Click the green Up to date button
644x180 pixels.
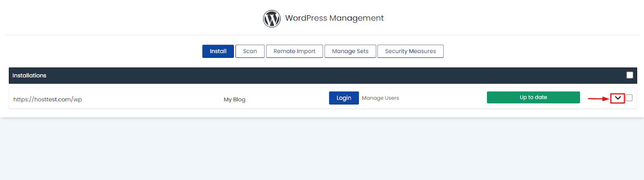[x=533, y=97]
